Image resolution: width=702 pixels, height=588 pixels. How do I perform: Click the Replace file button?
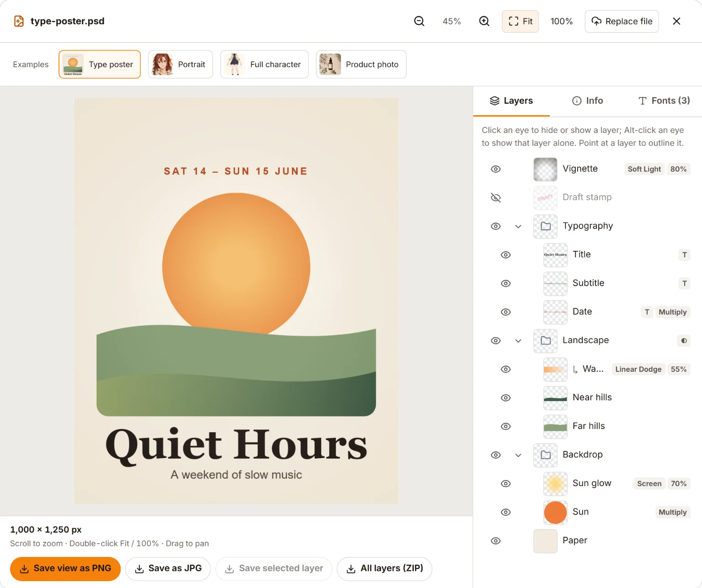pyautogui.click(x=622, y=21)
